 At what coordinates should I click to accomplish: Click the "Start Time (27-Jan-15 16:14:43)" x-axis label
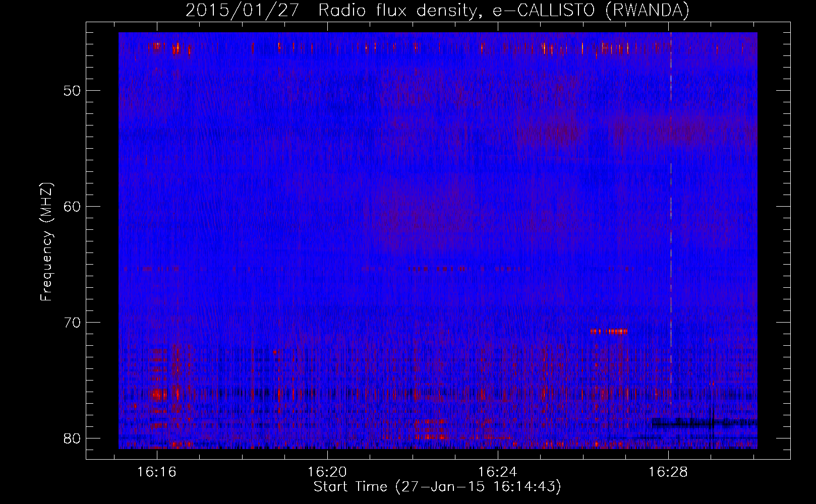click(x=437, y=487)
